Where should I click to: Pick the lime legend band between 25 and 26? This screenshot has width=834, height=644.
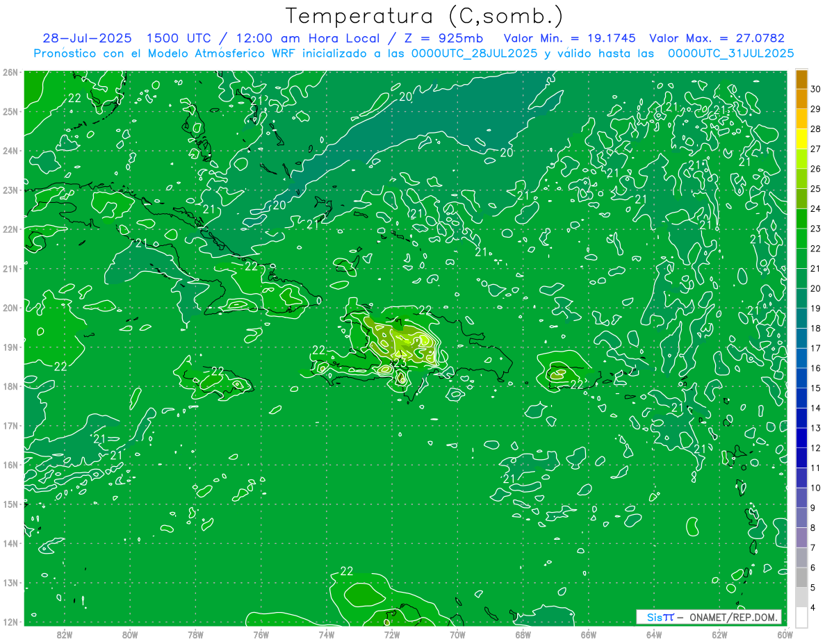tap(801, 179)
